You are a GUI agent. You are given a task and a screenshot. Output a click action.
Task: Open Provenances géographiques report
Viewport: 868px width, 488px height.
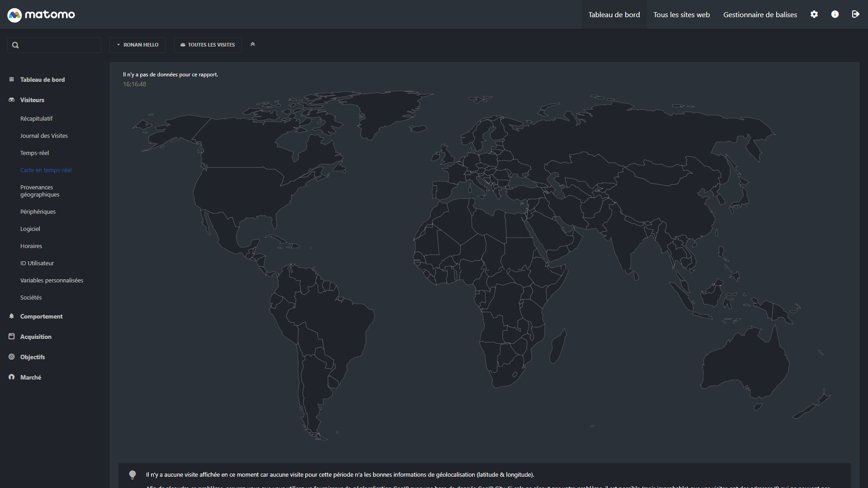(40, 191)
